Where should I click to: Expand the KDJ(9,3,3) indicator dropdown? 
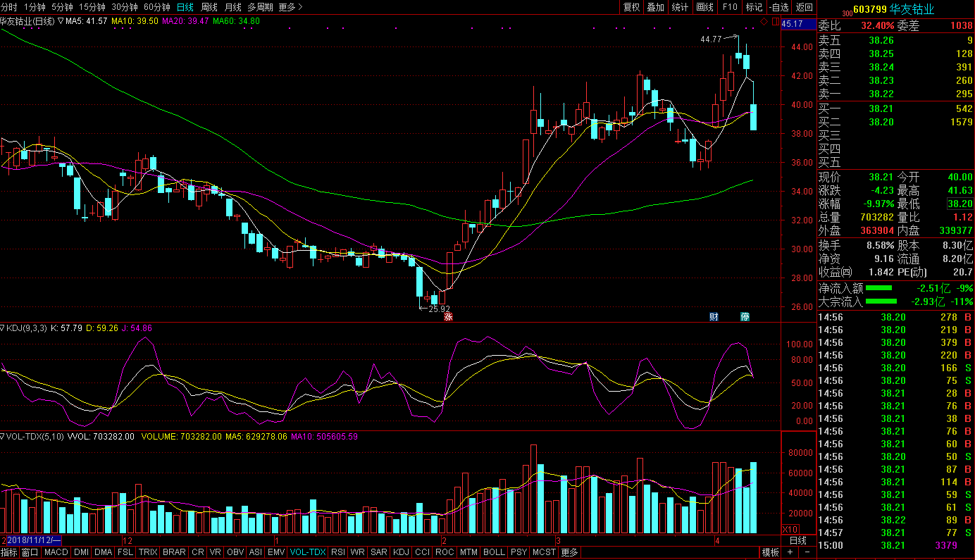[4, 328]
